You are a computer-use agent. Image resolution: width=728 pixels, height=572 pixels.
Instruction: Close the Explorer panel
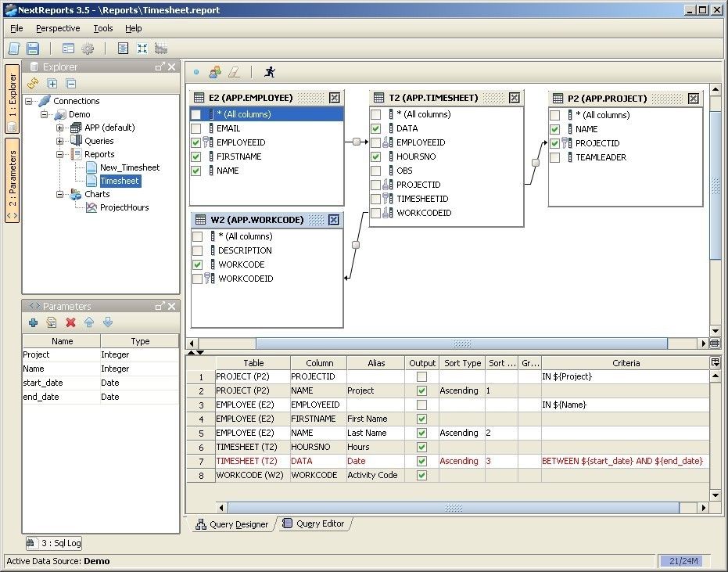click(172, 67)
